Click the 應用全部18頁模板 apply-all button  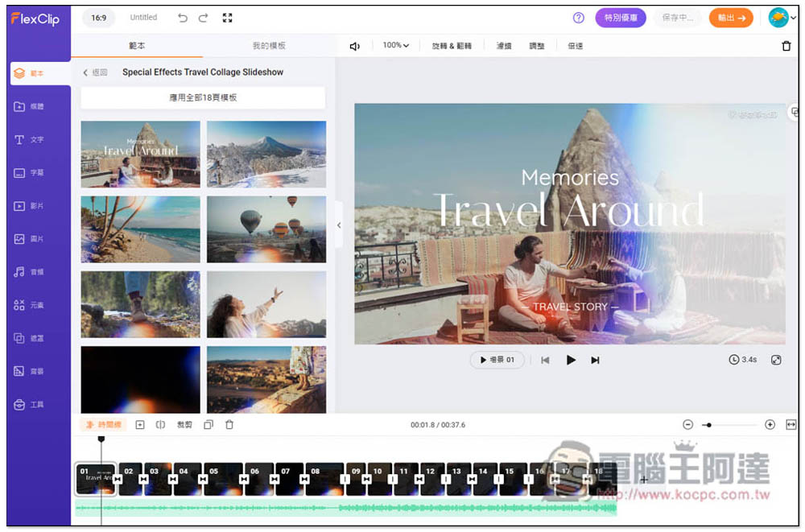203,97
